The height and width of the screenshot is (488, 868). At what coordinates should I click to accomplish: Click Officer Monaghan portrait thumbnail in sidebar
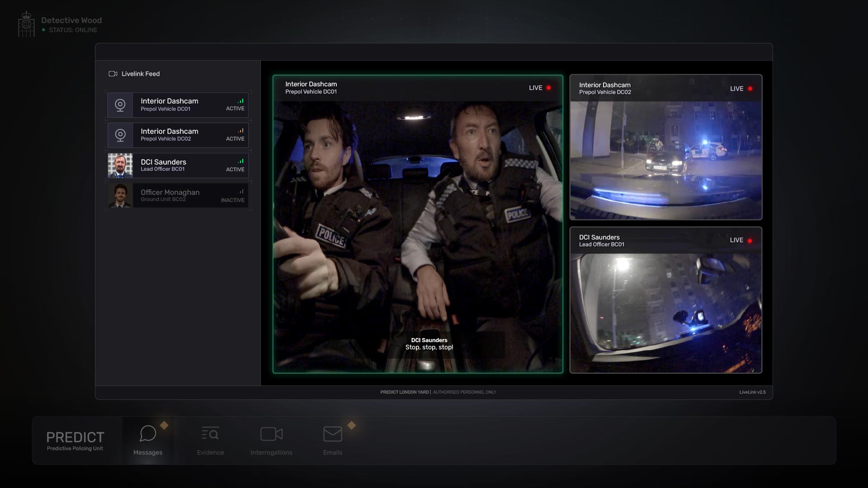tap(120, 196)
